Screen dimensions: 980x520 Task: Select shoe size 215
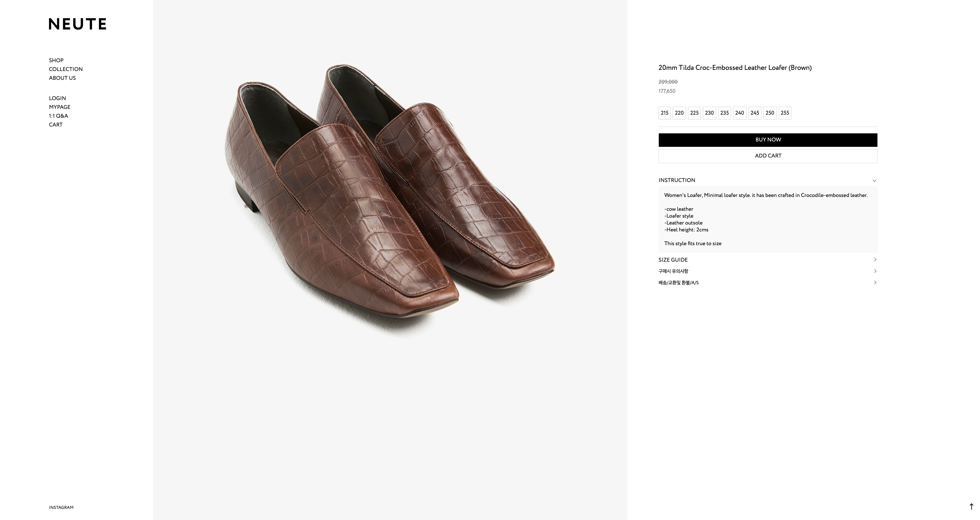(x=665, y=113)
